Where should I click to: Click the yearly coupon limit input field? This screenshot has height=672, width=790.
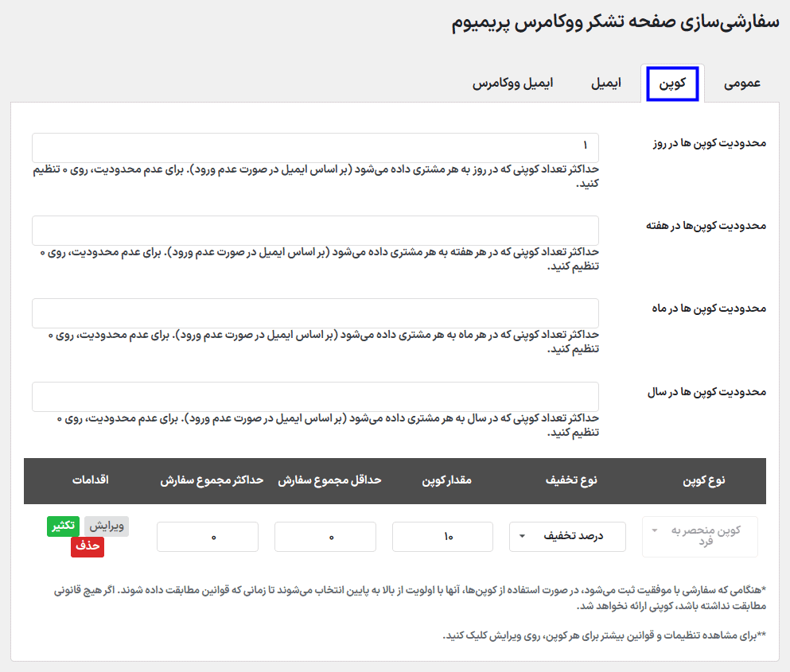315,397
